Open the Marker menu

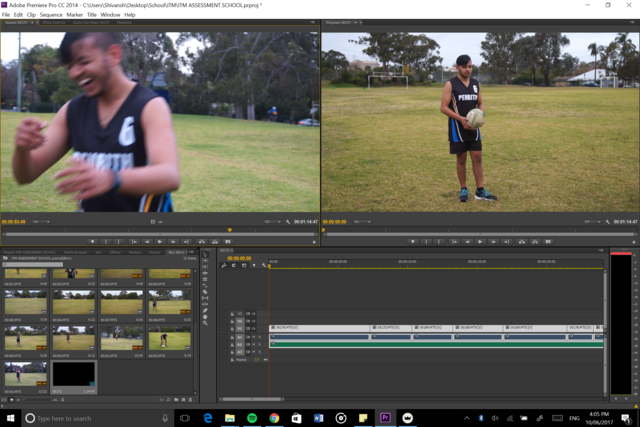tap(75, 15)
